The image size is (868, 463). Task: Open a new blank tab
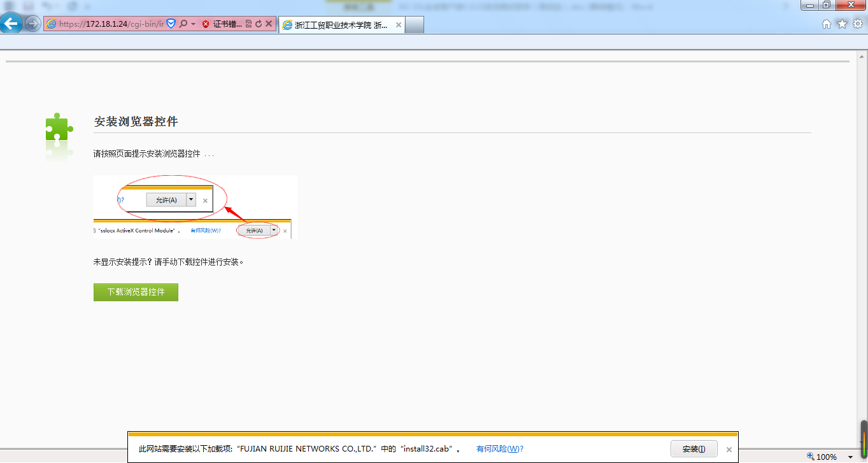coord(415,25)
